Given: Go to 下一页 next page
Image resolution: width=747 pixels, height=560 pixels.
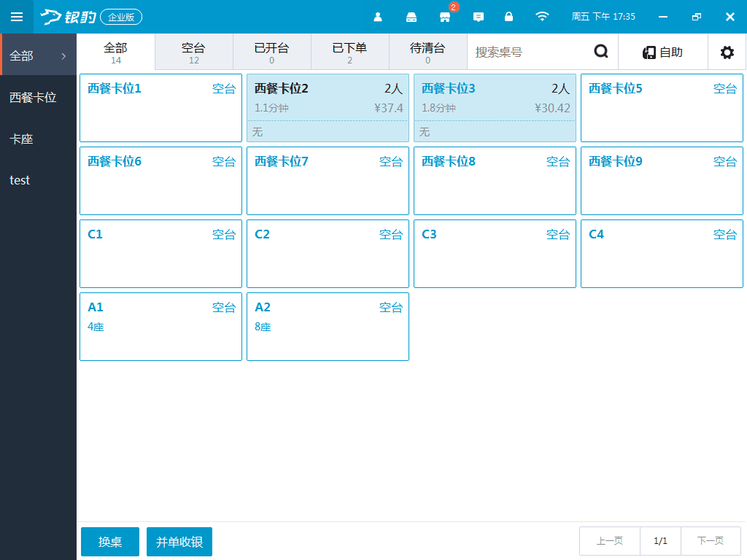Looking at the screenshot, I should click(x=711, y=541).
